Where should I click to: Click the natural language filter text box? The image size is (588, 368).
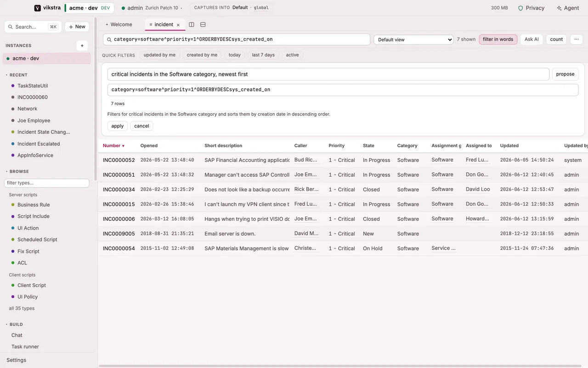[328, 74]
